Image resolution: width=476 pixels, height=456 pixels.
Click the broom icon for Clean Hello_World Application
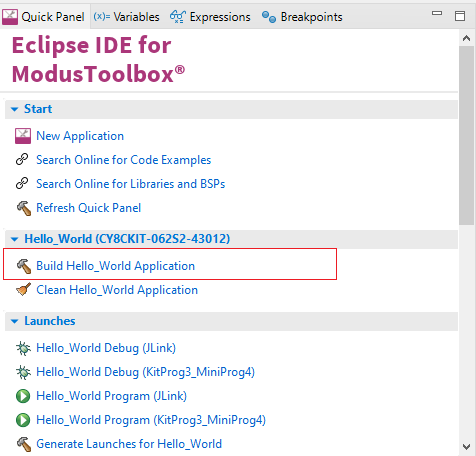[23, 290]
